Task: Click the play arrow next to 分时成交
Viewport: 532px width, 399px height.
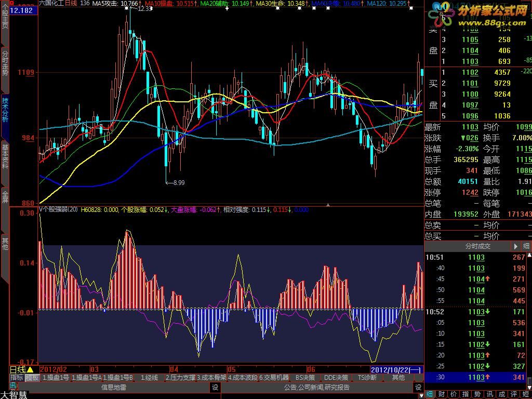Action: click(516, 246)
